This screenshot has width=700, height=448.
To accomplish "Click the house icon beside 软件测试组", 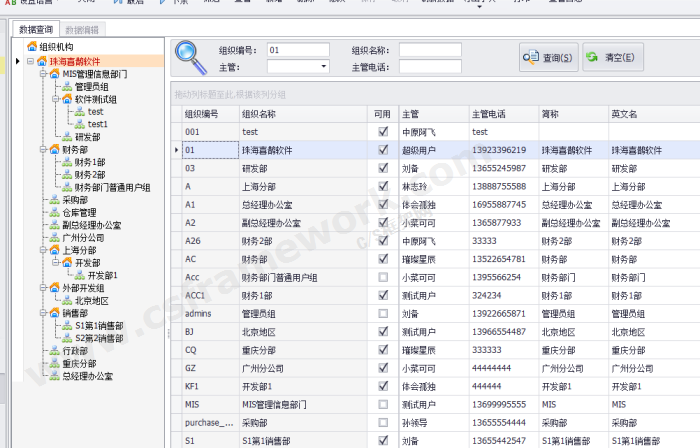I will point(67,100).
